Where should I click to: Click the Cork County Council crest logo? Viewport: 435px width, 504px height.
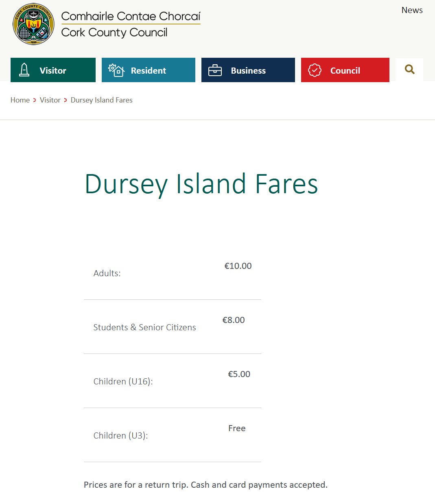pos(33,24)
